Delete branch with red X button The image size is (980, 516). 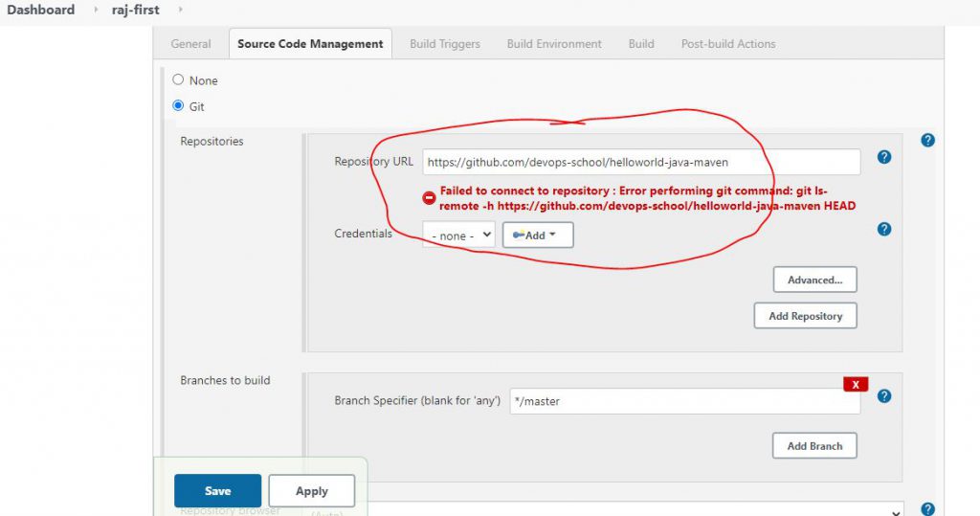(x=855, y=384)
